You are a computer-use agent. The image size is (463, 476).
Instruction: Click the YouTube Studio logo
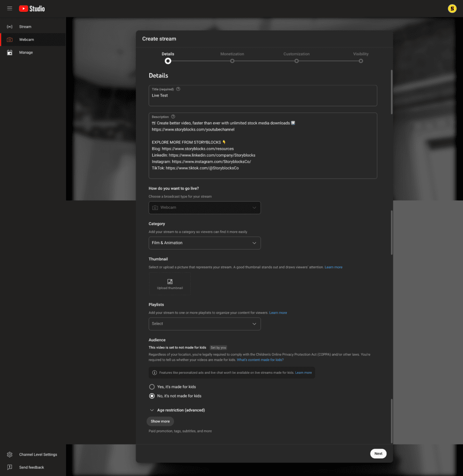32,8
